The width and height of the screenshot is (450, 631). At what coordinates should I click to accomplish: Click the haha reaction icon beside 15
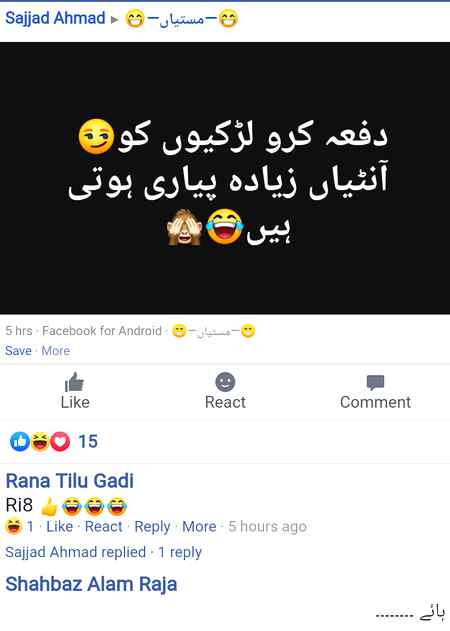tap(39, 441)
